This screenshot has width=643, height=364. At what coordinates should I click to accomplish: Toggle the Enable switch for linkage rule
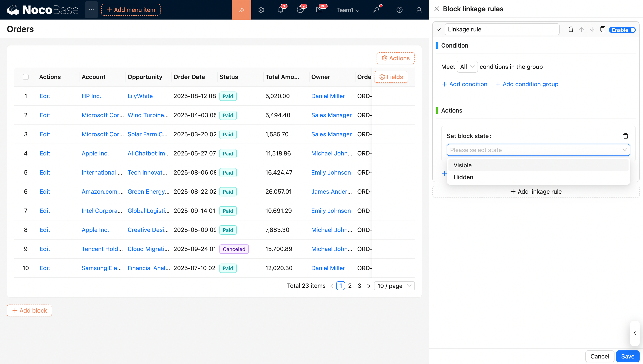point(622,30)
